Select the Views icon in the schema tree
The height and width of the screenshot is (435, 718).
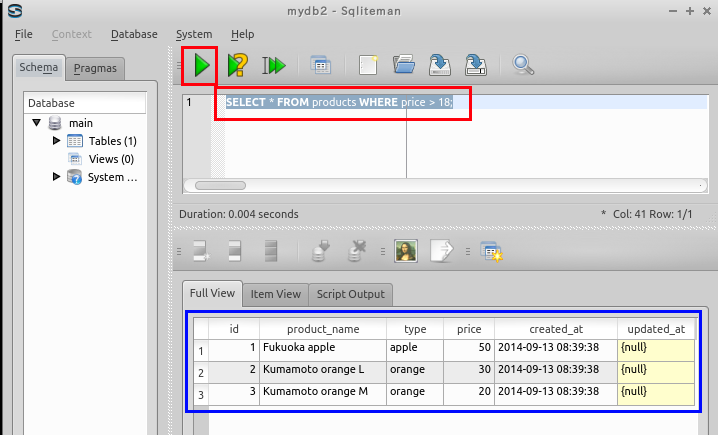(75, 159)
